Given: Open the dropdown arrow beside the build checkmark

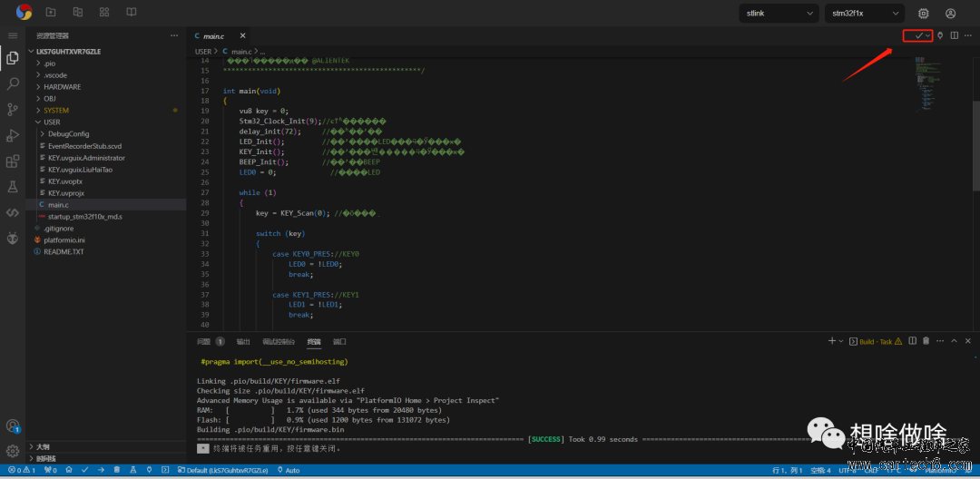Looking at the screenshot, I should (928, 35).
